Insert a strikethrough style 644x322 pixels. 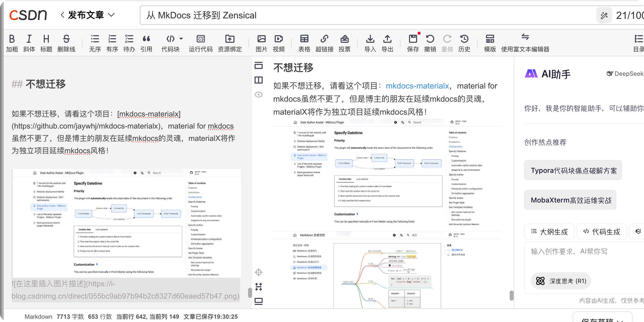pyautogui.click(x=66, y=42)
